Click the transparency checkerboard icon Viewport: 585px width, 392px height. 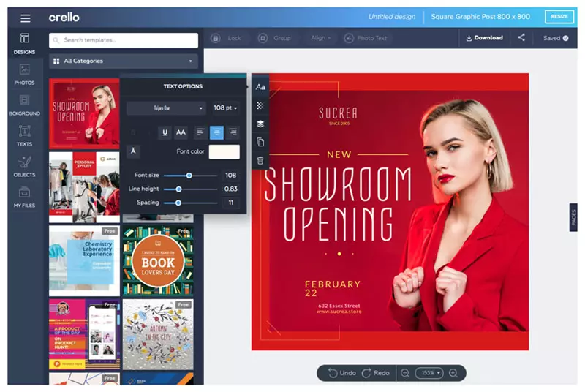[260, 105]
